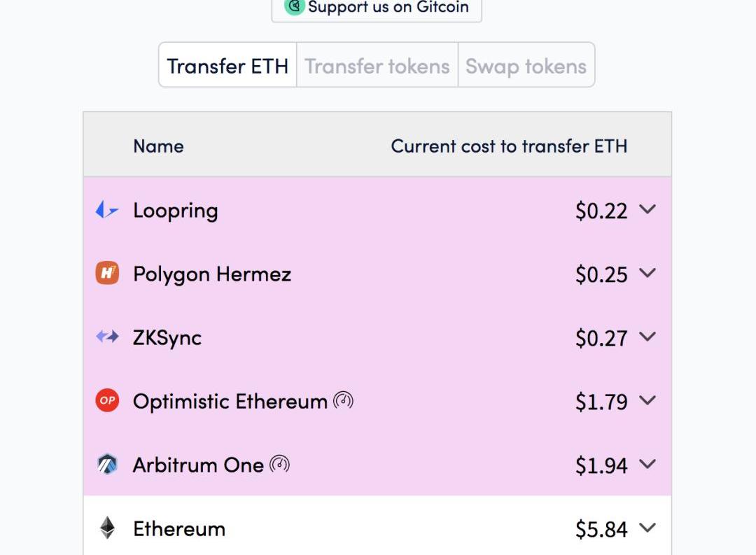Image resolution: width=756 pixels, height=555 pixels.
Task: Switch to the Swap tokens tab
Action: [526, 66]
